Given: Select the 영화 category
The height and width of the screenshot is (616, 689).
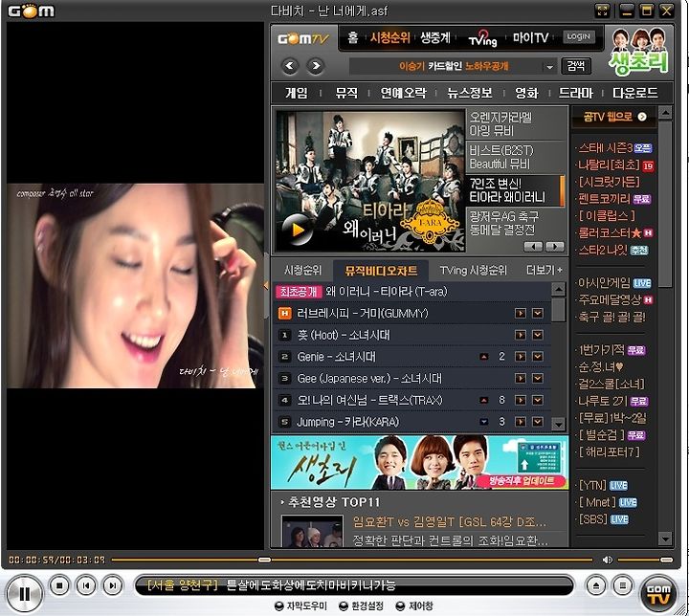Looking at the screenshot, I should 526,93.
